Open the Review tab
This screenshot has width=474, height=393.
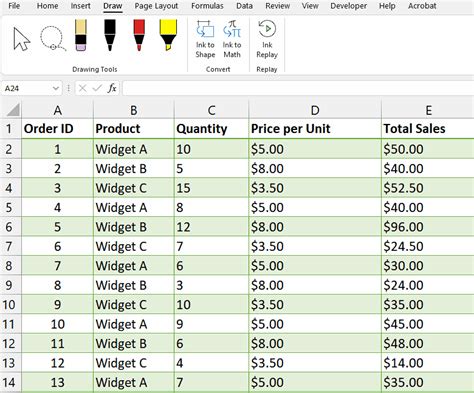coord(278,6)
